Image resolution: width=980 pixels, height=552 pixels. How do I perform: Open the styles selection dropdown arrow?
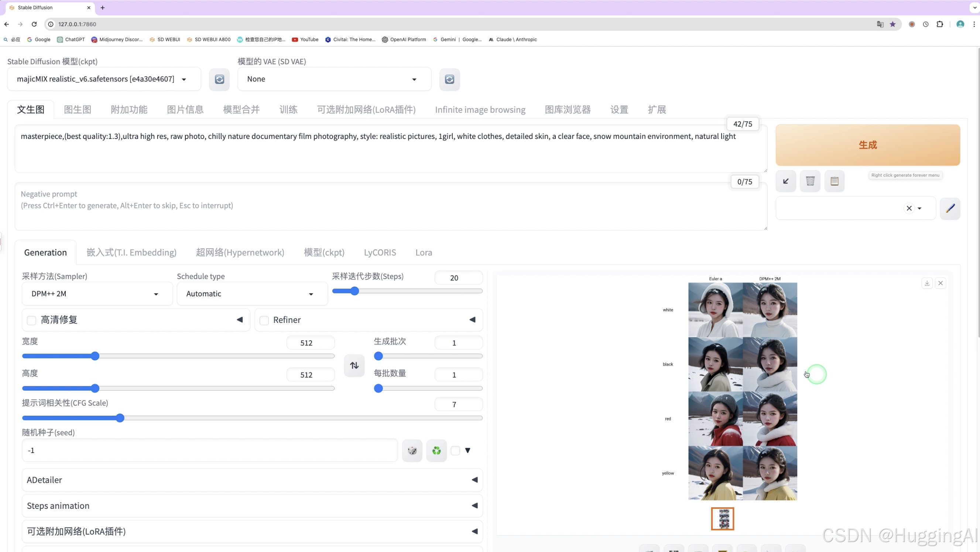point(919,208)
